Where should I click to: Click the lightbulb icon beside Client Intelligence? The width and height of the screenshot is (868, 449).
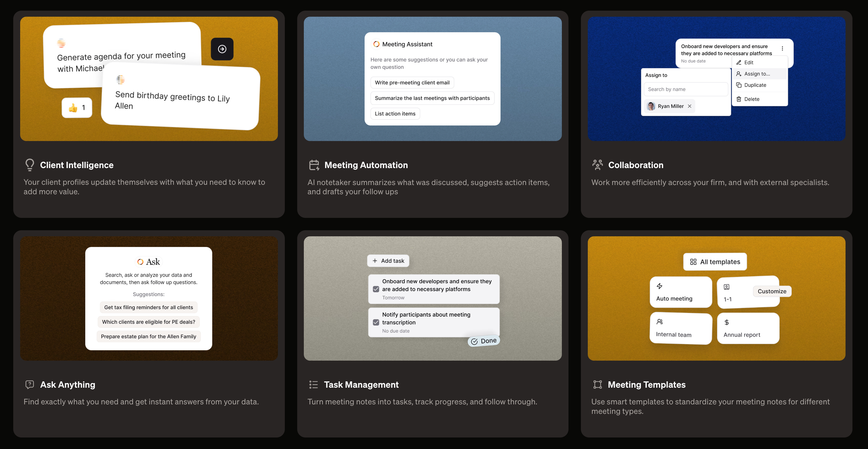click(30, 165)
